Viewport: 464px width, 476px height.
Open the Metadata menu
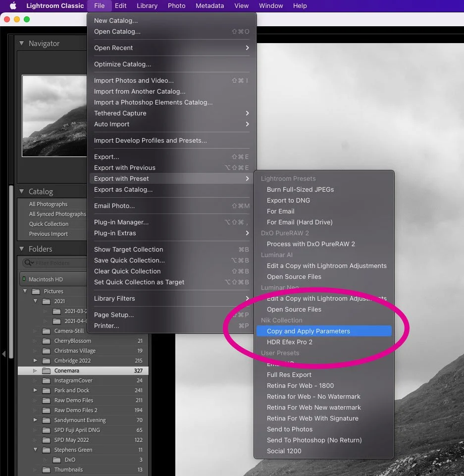(209, 5)
